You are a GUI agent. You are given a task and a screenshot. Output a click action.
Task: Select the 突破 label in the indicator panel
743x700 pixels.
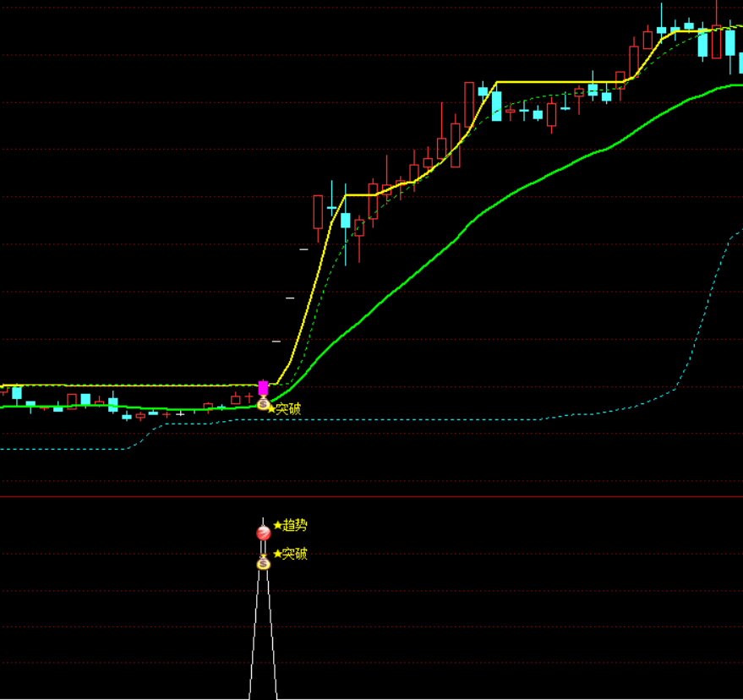click(295, 555)
